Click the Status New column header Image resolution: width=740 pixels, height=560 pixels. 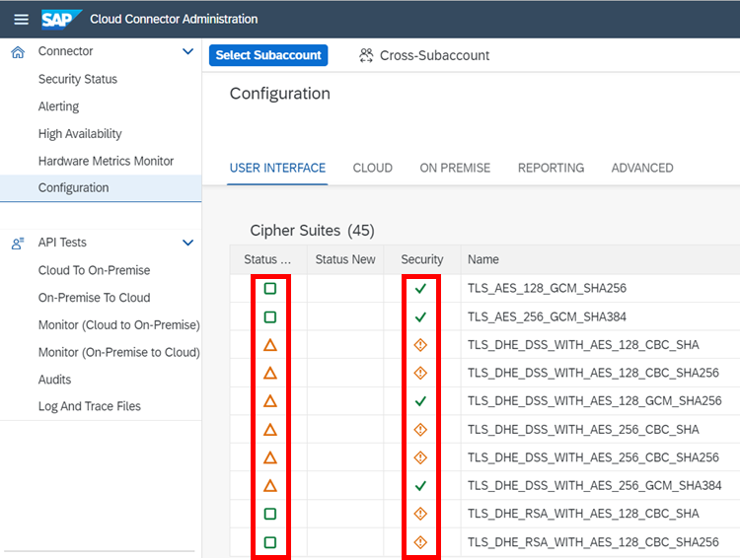(345, 259)
